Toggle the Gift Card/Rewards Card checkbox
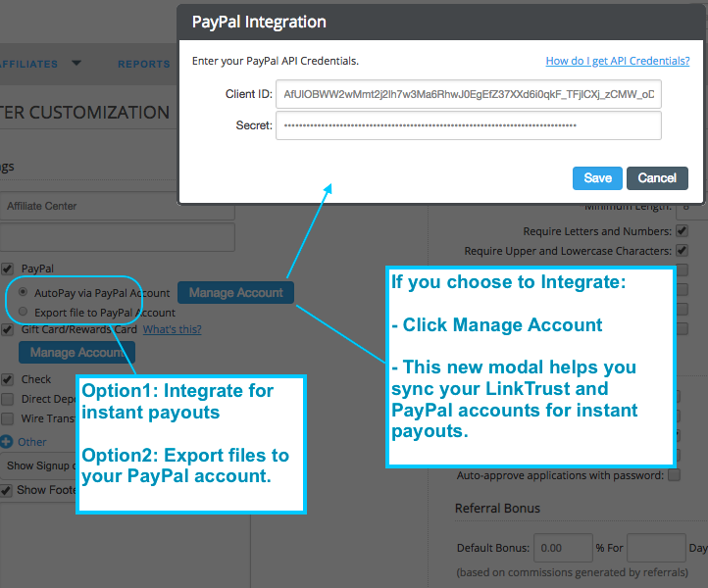 [x=7, y=329]
